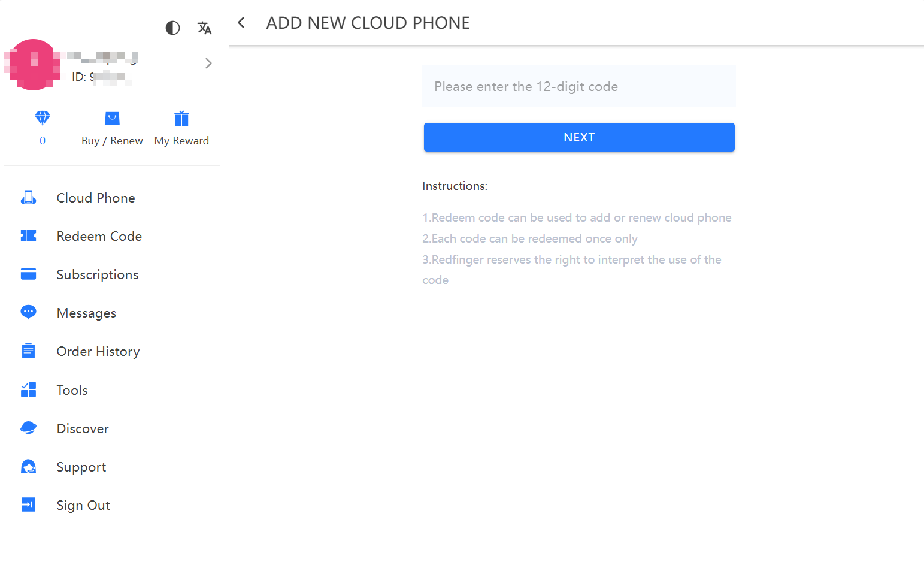Open the language switcher icon

tap(204, 28)
